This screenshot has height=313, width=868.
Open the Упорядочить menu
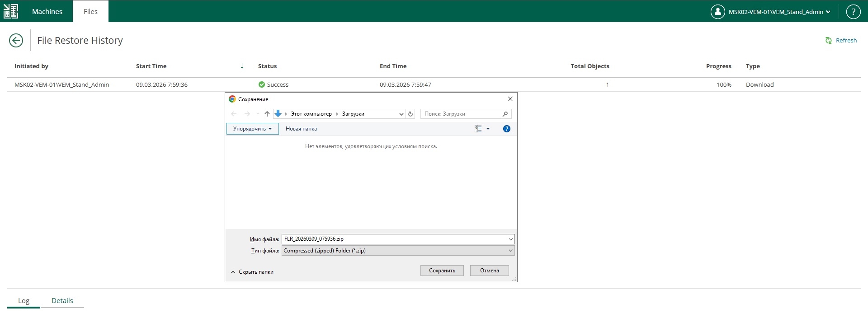tap(252, 129)
